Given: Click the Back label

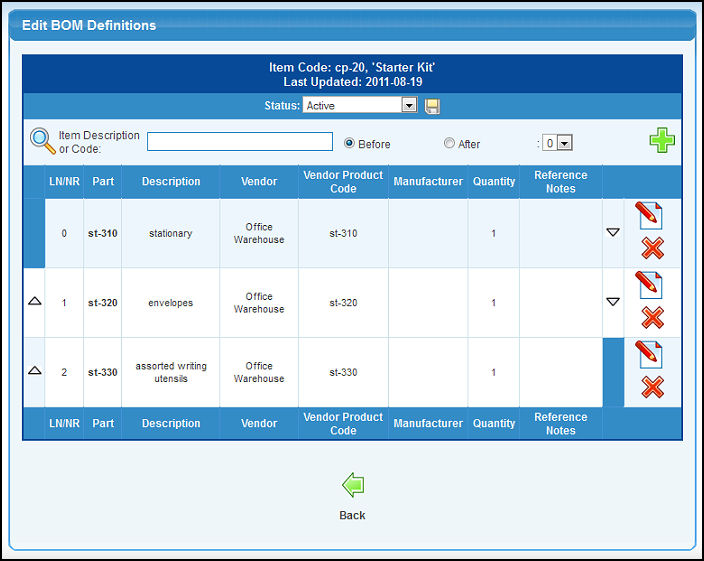Looking at the screenshot, I should pos(352,515).
